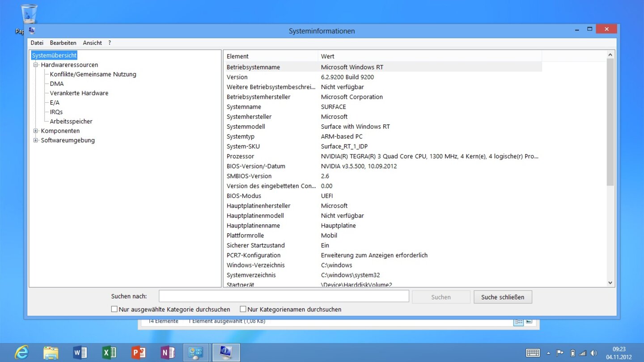Screen dimensions: 644x362
Task: Open File Explorer from the taskbar
Action: tap(51, 353)
